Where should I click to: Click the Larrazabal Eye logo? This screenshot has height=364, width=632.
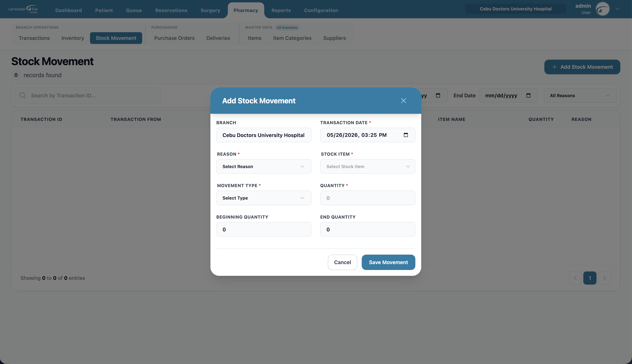pyautogui.click(x=23, y=9)
